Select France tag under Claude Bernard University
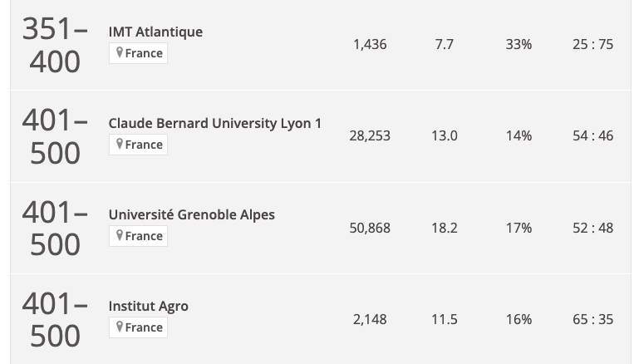Image resolution: width=639 pixels, height=364 pixels. pyautogui.click(x=138, y=145)
